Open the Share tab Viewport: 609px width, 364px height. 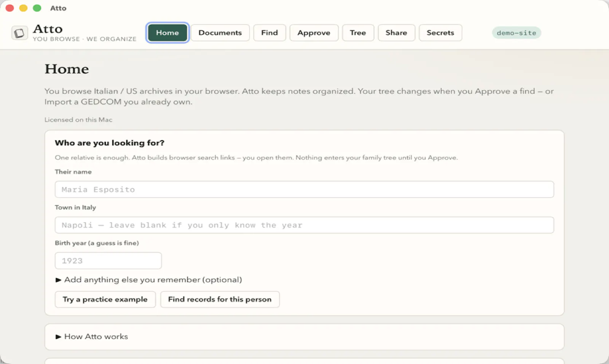(x=396, y=33)
